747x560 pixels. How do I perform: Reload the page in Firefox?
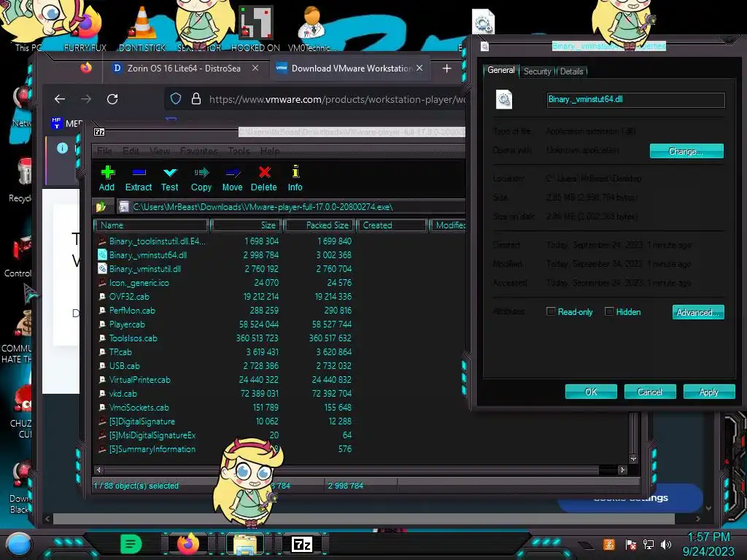(x=112, y=99)
